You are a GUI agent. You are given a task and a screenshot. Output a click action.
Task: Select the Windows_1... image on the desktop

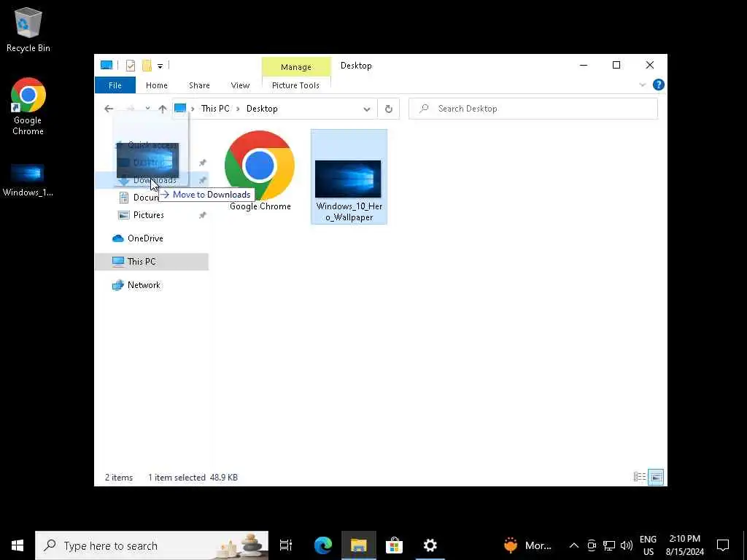point(28,181)
